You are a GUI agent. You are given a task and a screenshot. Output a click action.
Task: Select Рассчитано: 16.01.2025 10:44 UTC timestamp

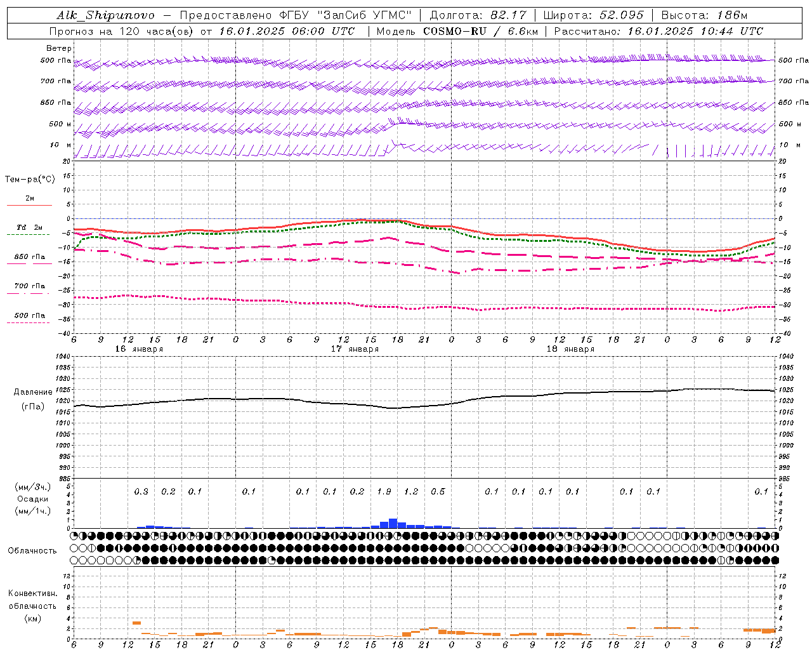pos(658,31)
